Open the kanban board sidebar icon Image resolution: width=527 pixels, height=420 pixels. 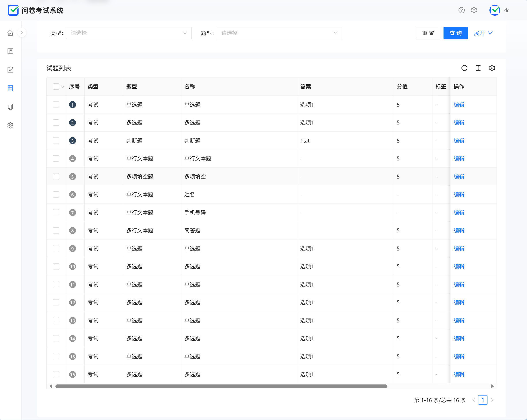[10, 51]
